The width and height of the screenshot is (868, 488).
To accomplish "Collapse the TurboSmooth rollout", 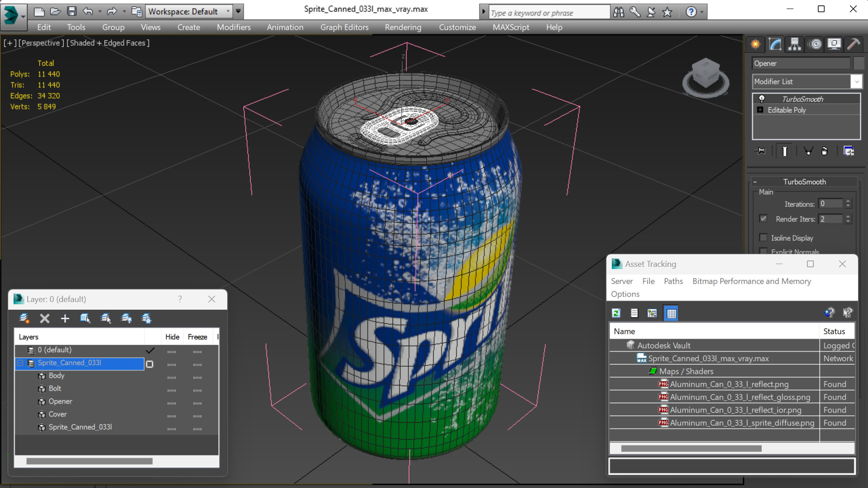I will tap(755, 182).
